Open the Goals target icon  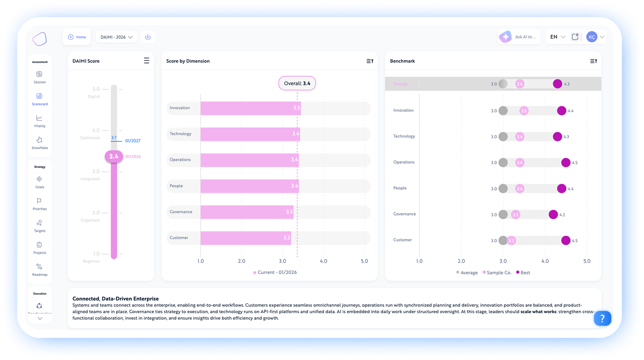click(x=39, y=179)
